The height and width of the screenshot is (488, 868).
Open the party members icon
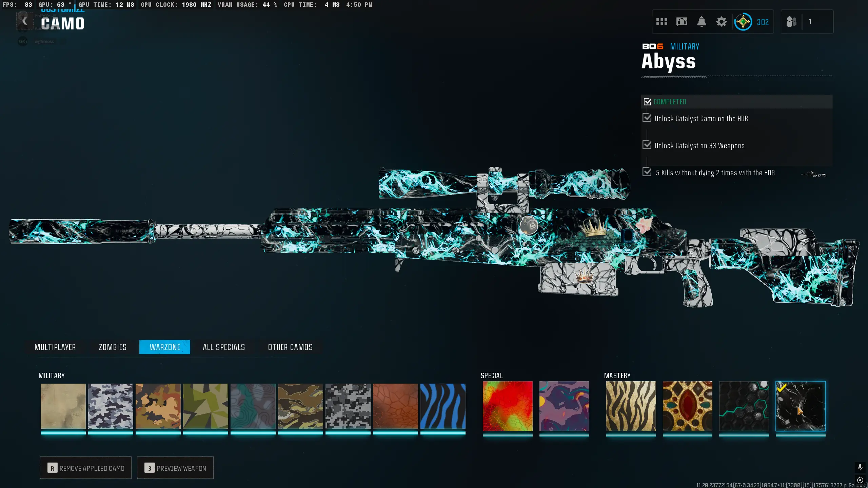pyautogui.click(x=791, y=22)
